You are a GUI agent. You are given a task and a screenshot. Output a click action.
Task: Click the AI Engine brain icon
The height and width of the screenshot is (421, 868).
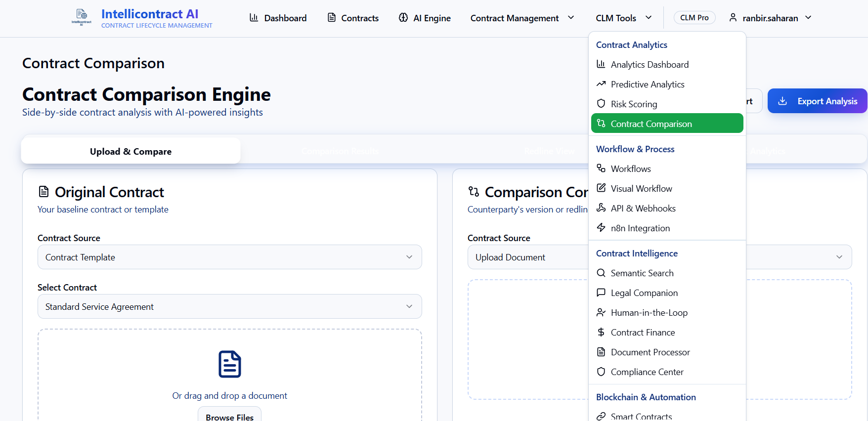tap(403, 18)
